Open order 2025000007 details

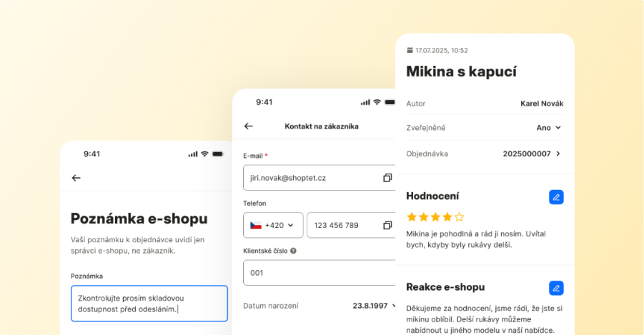coord(532,154)
